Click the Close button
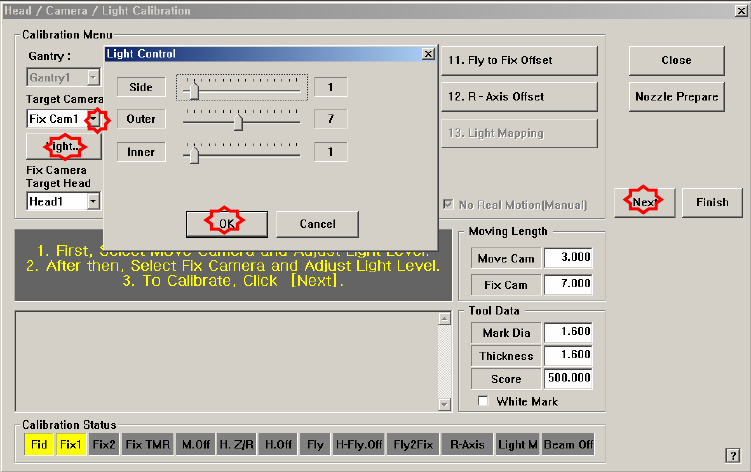This screenshot has width=751, height=472. point(676,60)
